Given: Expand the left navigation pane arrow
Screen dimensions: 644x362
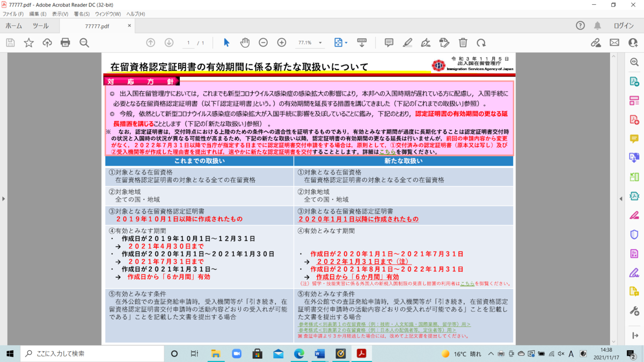Looking at the screenshot, I should [x=3, y=199].
